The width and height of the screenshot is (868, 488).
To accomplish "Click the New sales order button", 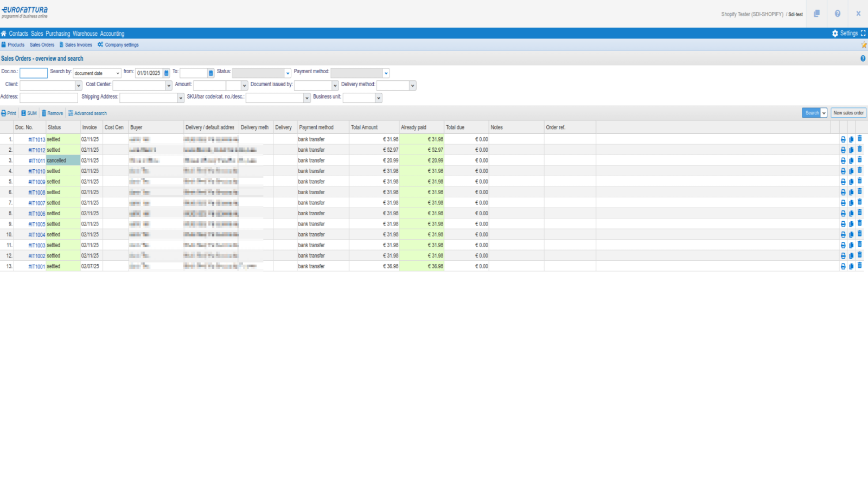I will [x=848, y=113].
